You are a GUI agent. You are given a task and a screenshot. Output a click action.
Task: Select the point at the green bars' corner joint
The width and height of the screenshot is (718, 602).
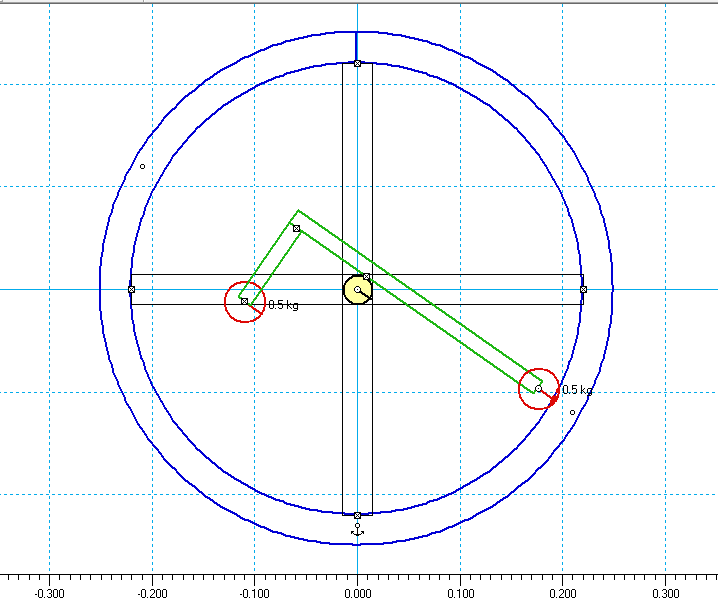point(296,228)
